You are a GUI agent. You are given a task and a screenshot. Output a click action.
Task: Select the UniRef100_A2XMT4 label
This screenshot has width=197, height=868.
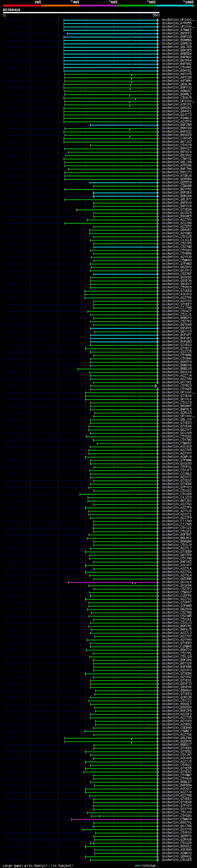tap(177, 121)
